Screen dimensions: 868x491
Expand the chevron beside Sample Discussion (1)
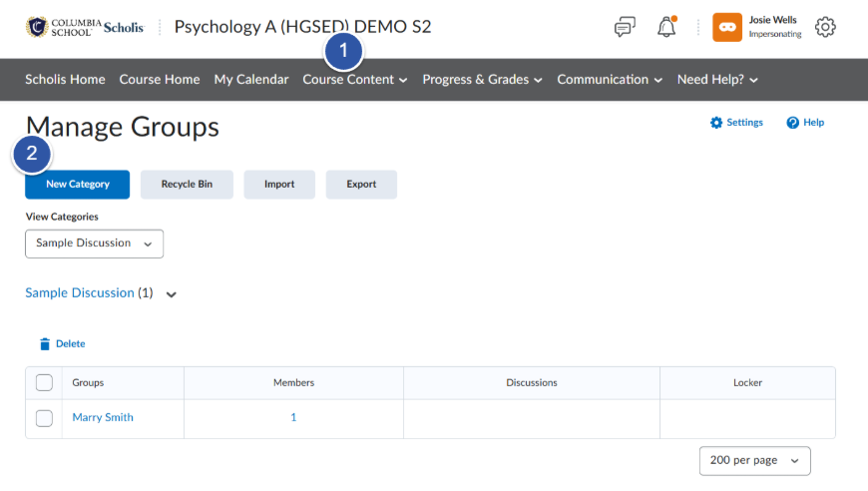pos(171,294)
